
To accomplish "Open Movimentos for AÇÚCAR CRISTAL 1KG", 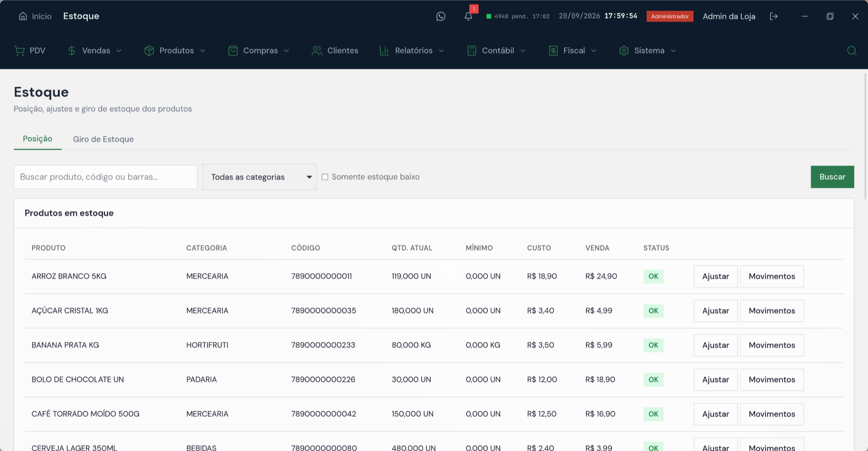I will point(772,311).
